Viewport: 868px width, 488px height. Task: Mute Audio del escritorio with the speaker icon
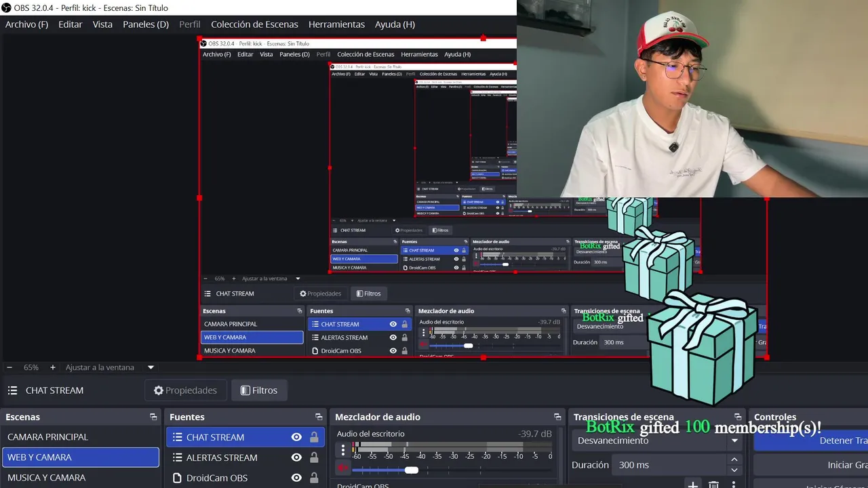pos(343,468)
